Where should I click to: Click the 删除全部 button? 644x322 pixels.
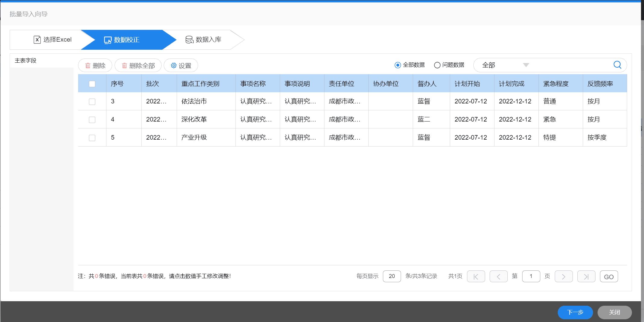tap(138, 65)
